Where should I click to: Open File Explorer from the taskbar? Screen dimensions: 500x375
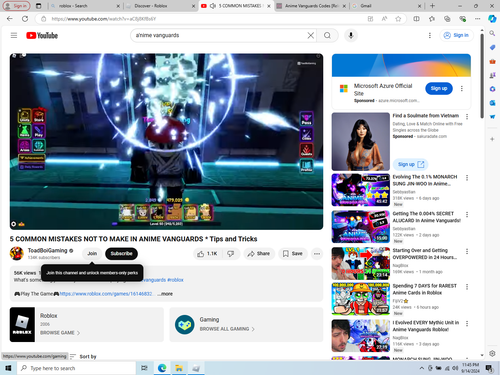(x=179, y=368)
